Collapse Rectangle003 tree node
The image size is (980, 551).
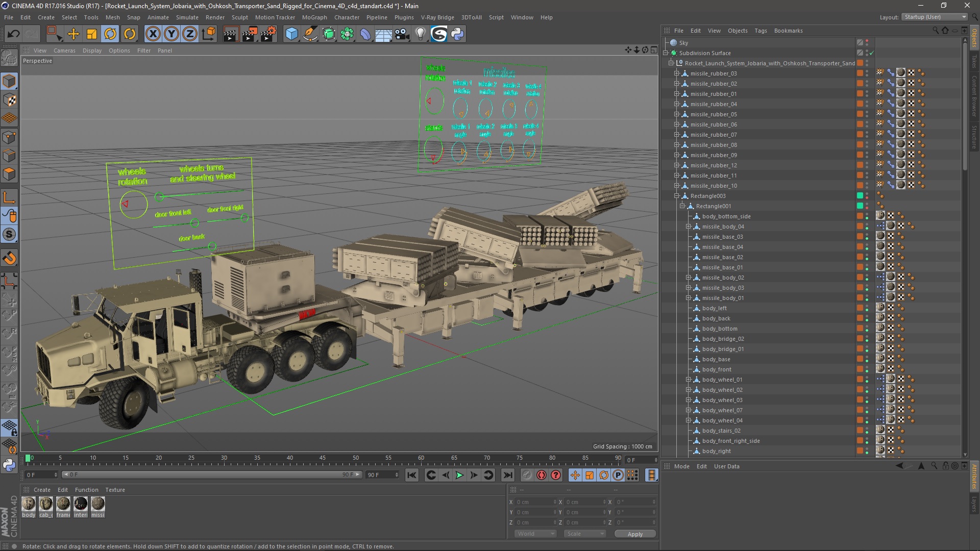tap(677, 196)
